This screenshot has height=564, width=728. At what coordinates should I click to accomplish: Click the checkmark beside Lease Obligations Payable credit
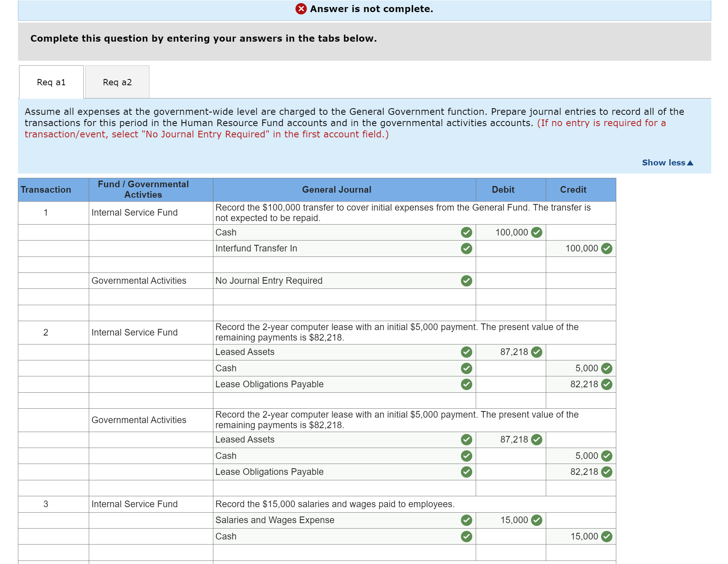607,384
